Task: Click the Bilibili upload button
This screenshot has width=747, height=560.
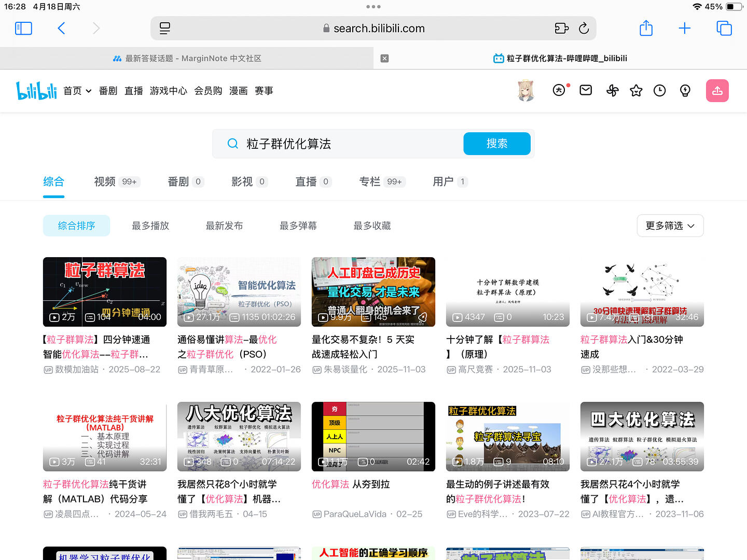Action: pyautogui.click(x=717, y=91)
